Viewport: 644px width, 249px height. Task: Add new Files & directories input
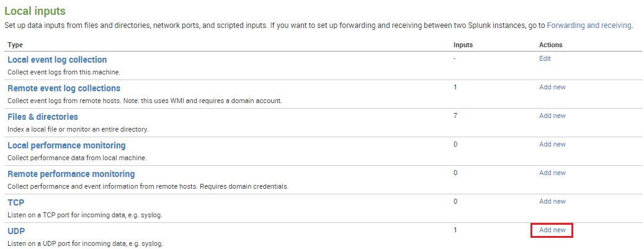coord(552,115)
